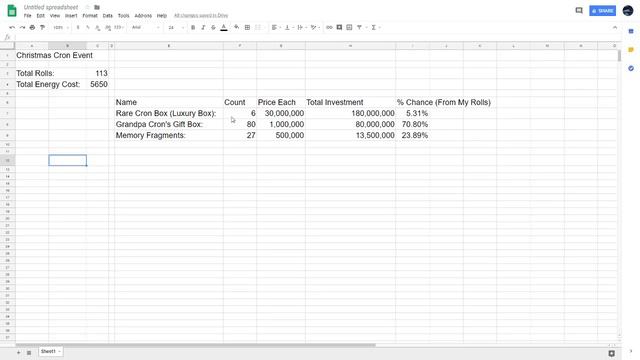Increase decimal places icon
The height and width of the screenshot is (360, 640).
108,27
